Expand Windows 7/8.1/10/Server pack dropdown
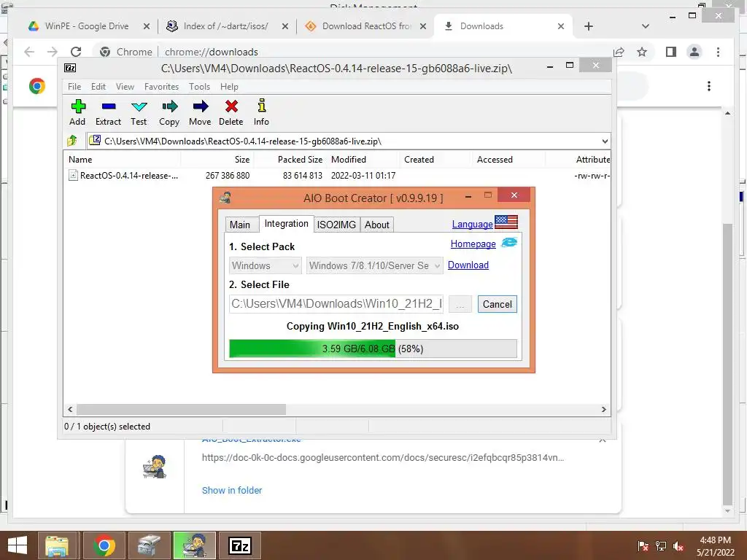This screenshot has height=560, width=747. click(x=374, y=265)
